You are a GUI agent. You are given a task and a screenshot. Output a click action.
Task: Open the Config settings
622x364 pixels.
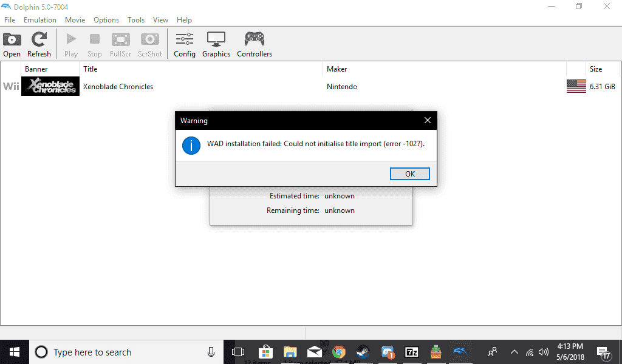click(185, 44)
